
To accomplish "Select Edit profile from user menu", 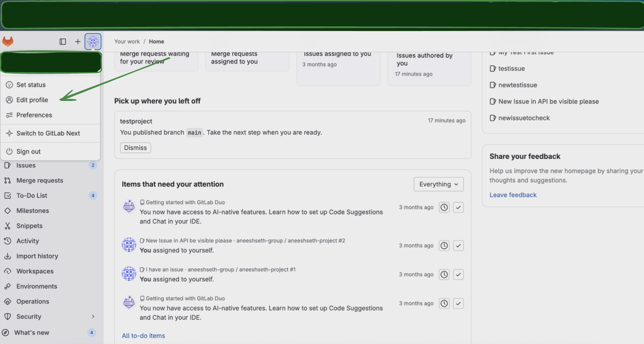I will 32,100.
